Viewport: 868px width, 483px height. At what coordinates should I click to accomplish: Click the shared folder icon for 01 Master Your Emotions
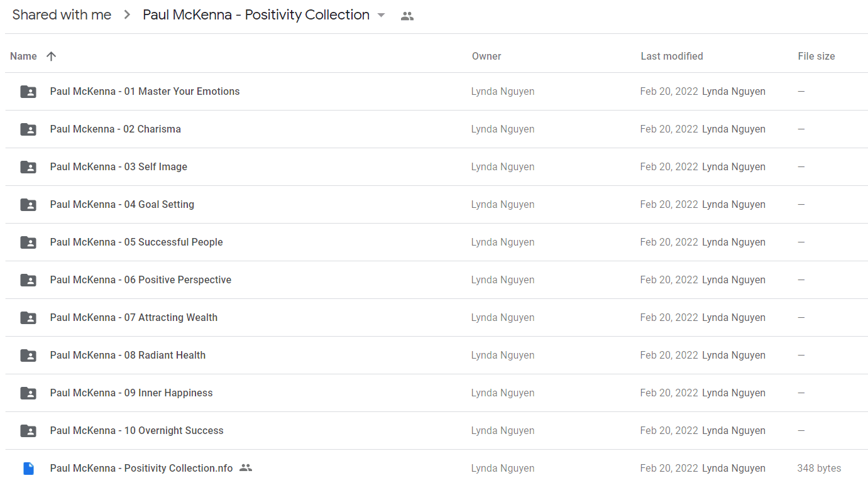coord(28,92)
